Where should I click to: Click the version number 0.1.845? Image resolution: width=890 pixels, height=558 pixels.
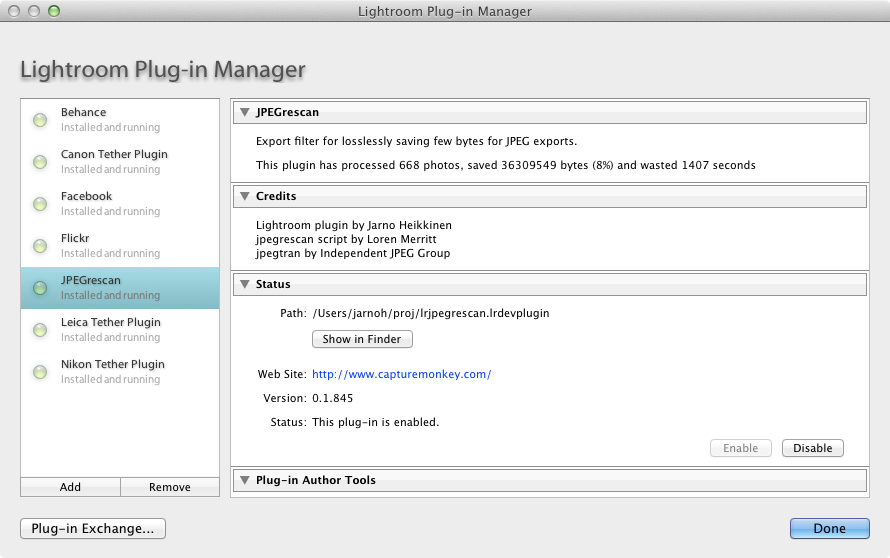[333, 398]
